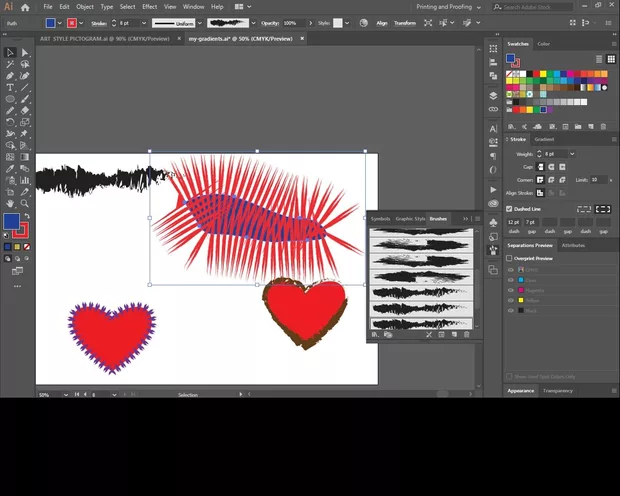The height and width of the screenshot is (496, 620).
Task: Click the Align button in control bar
Action: (x=381, y=22)
